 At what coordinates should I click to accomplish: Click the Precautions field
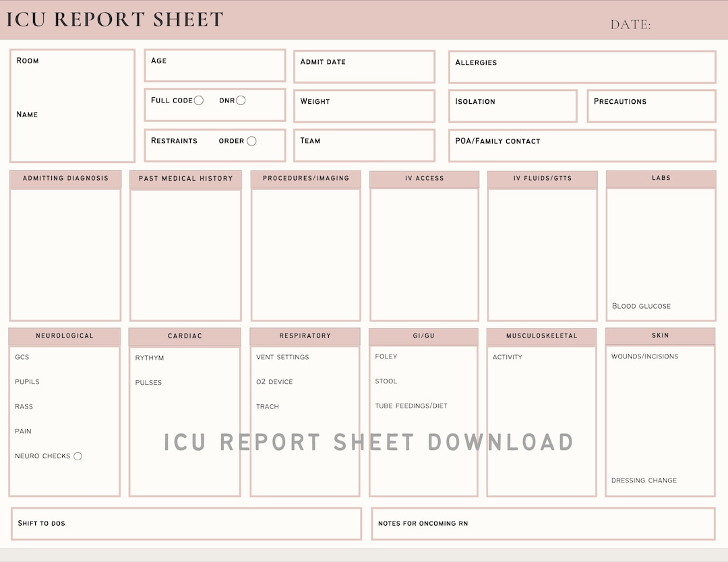651,106
